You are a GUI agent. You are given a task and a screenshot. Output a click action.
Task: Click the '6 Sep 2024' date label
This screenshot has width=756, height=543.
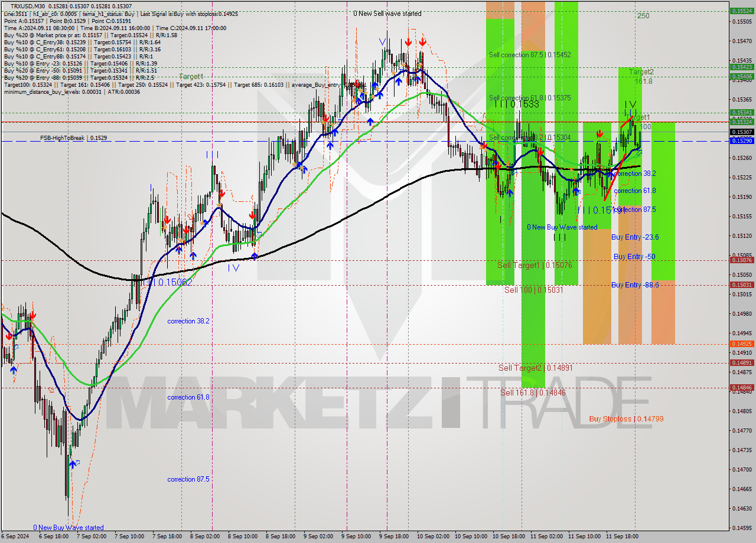tap(14, 537)
